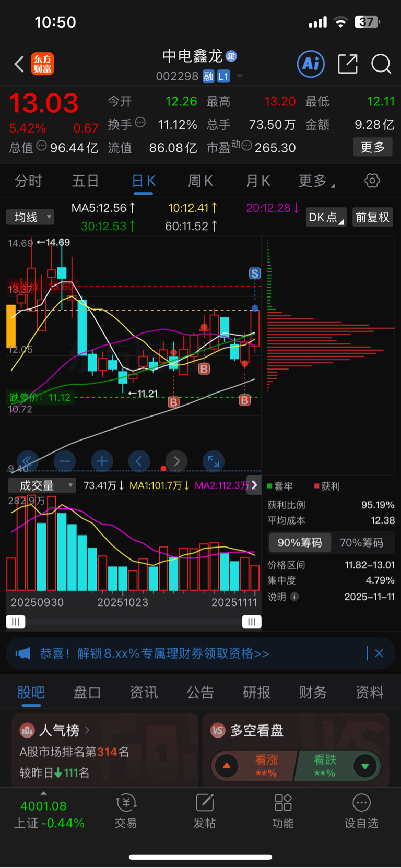Tap the 东方财富 logo
Screen dimensions: 401x868
pyautogui.click(x=42, y=64)
